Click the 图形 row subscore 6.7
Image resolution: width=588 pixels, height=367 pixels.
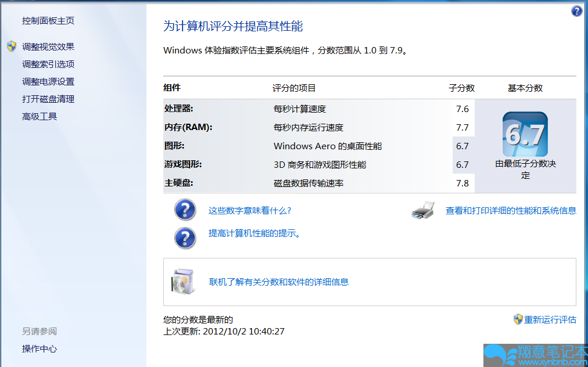click(462, 146)
